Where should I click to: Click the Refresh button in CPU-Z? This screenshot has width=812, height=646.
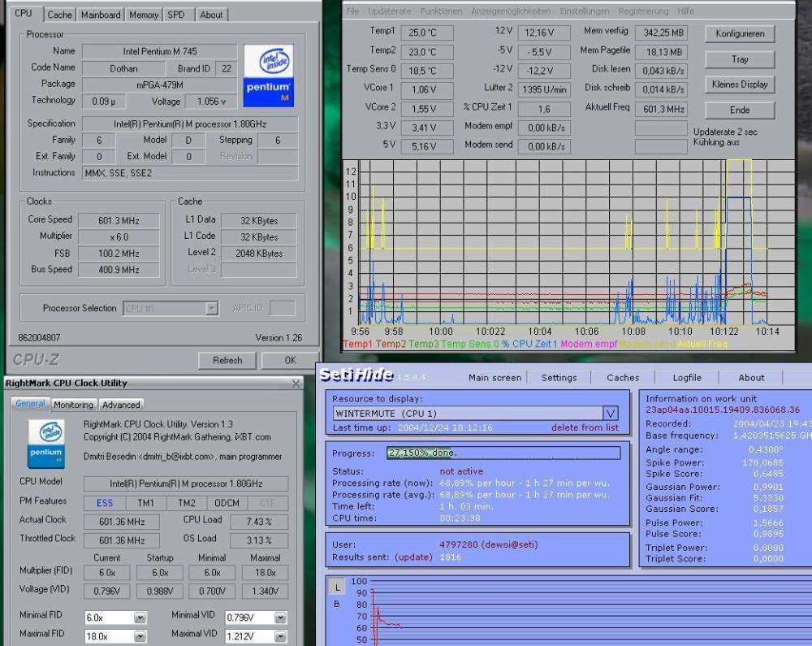pyautogui.click(x=227, y=361)
